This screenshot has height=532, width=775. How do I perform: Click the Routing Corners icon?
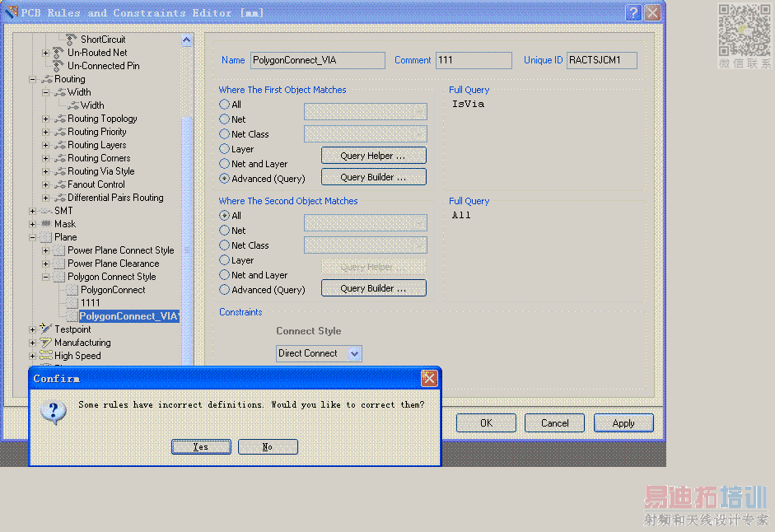tap(59, 158)
